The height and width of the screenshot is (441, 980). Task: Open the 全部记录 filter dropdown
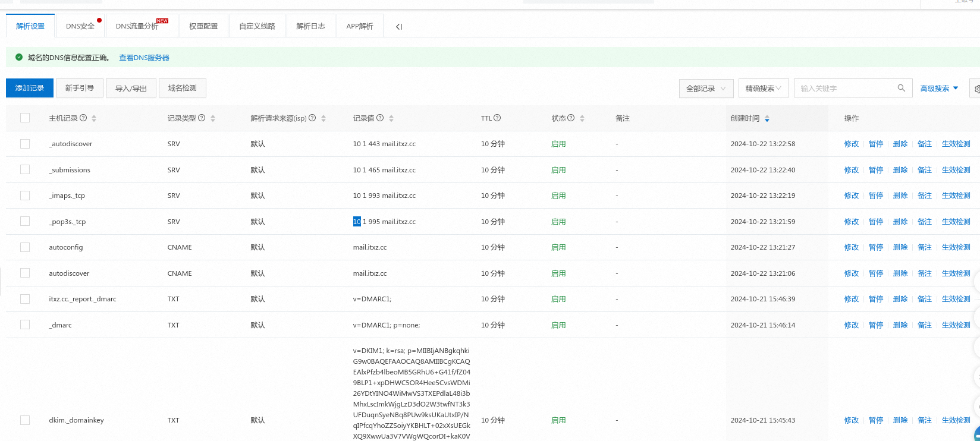(706, 88)
